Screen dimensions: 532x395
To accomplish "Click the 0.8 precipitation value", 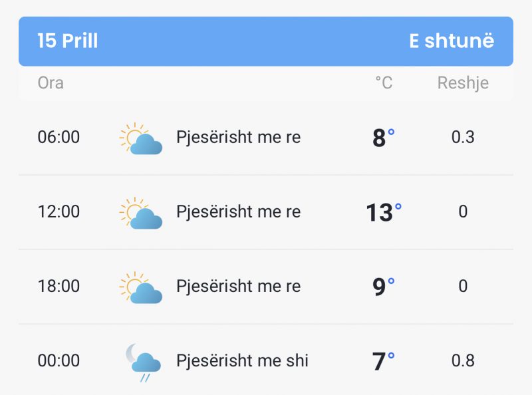I will click(463, 360).
